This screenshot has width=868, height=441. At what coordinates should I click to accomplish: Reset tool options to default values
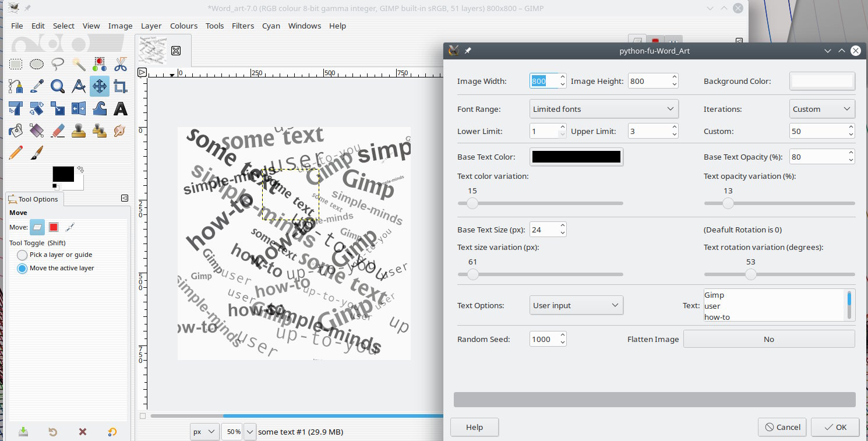[112, 432]
